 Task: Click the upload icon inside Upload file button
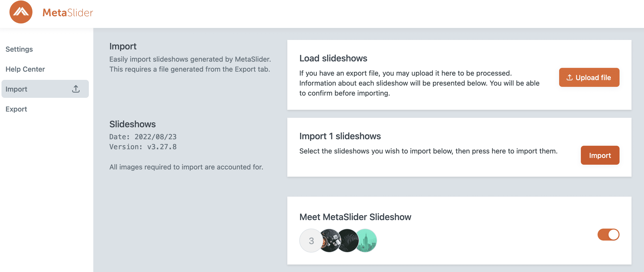569,78
